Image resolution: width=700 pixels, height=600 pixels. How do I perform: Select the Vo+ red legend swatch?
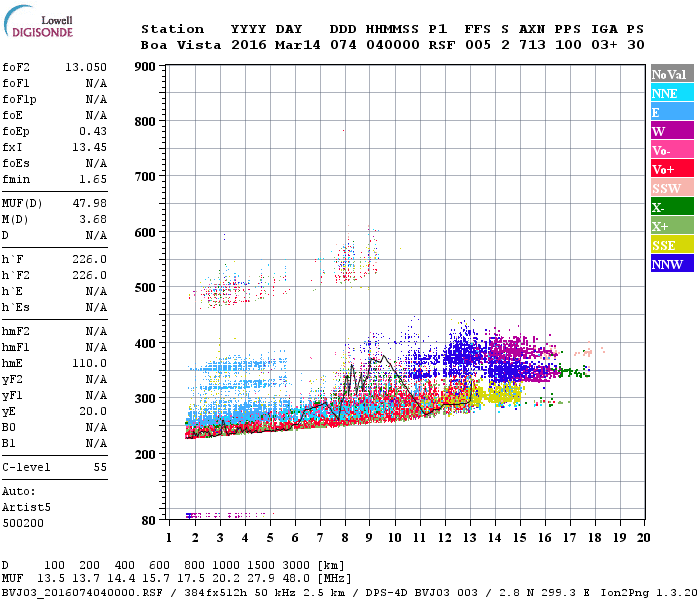tap(672, 169)
